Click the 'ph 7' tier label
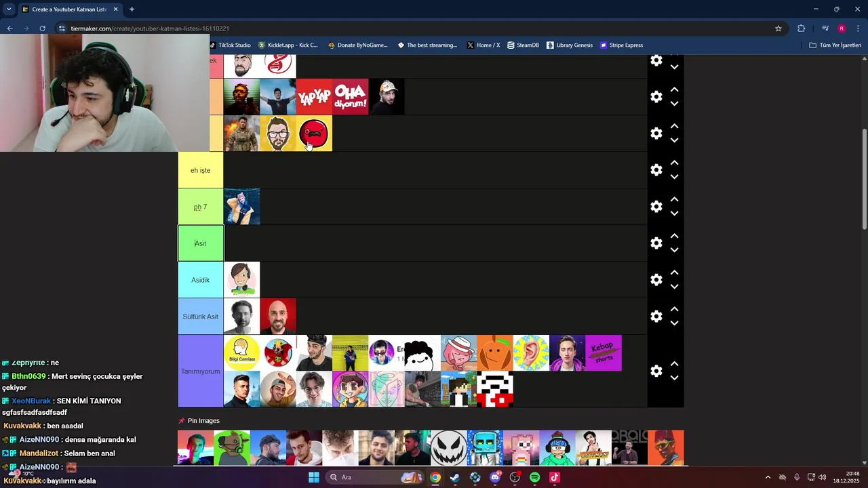The height and width of the screenshot is (488, 868). click(x=201, y=207)
